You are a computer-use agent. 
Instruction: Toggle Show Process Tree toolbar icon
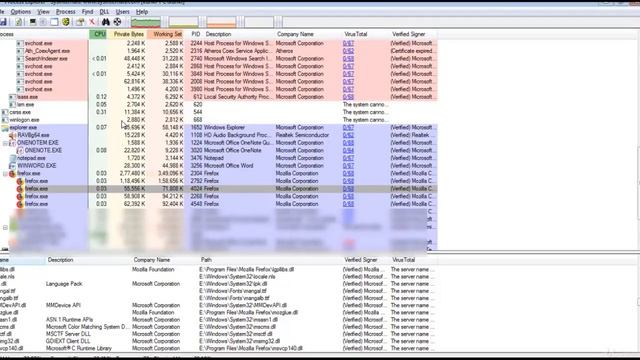[x=43, y=22]
